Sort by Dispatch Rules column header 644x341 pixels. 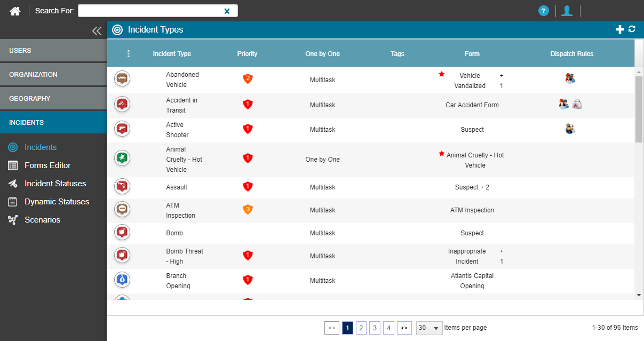tap(572, 54)
